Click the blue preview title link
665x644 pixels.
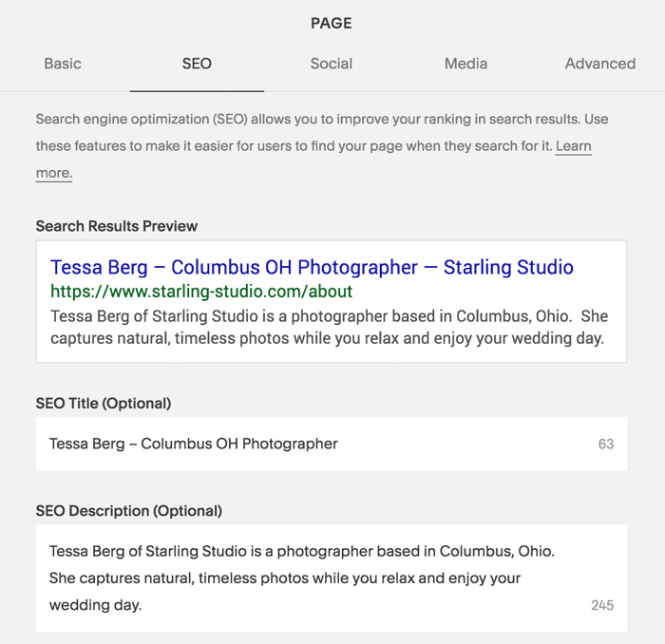[312, 267]
